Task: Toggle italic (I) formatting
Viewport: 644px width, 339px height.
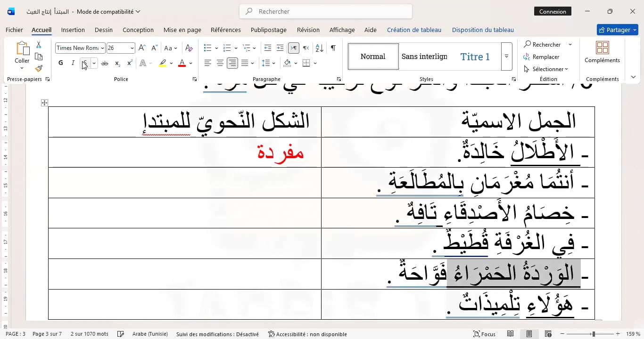Action: [73, 63]
